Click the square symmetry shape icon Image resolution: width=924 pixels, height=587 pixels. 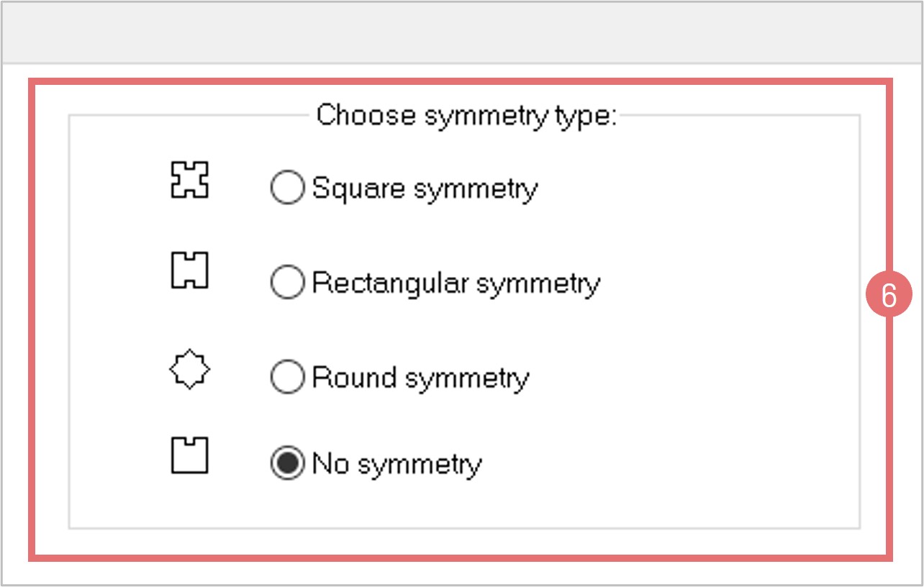(189, 180)
